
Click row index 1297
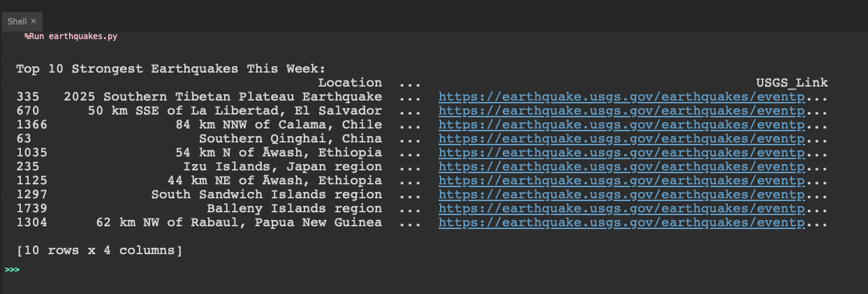point(31,194)
